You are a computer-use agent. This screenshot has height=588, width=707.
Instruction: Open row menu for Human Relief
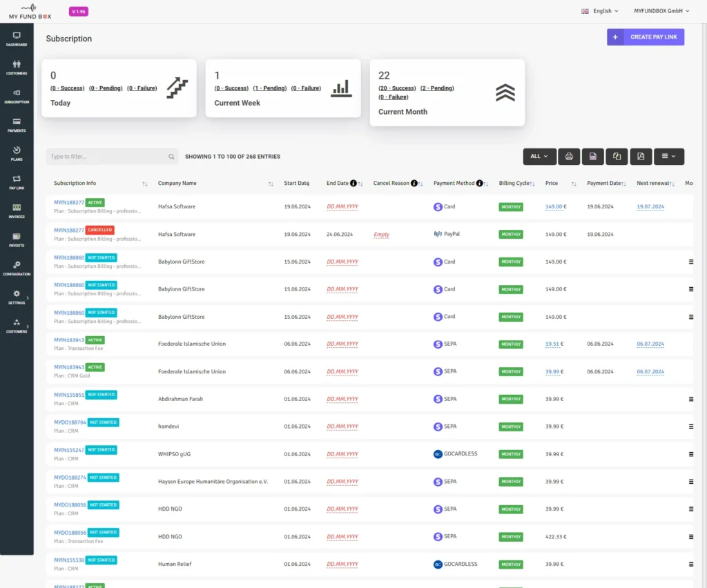point(690,564)
